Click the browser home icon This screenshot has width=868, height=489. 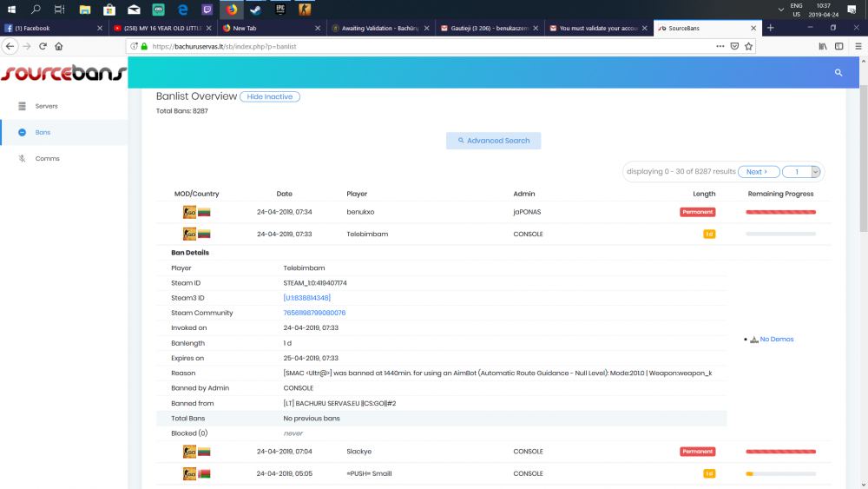click(61, 46)
